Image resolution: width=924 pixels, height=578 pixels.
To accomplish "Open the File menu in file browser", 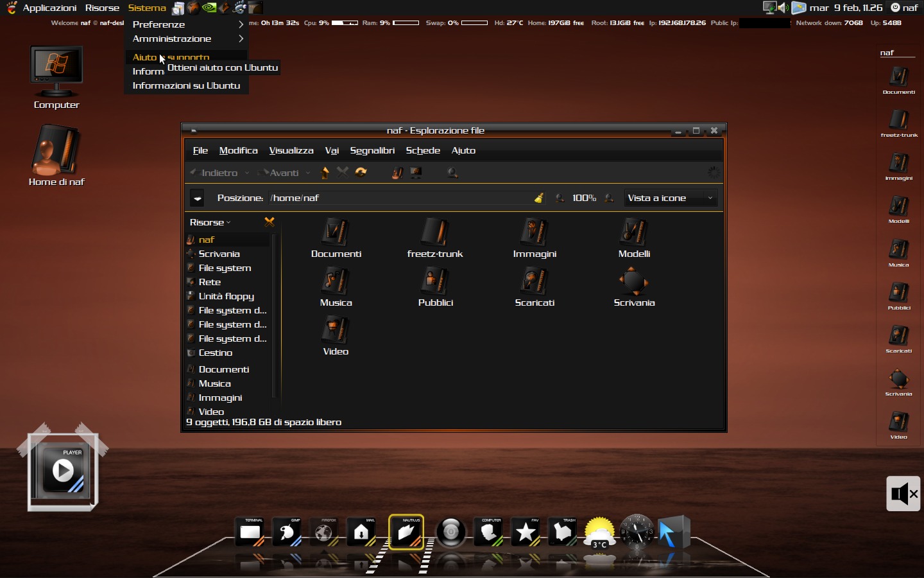I will coord(200,150).
